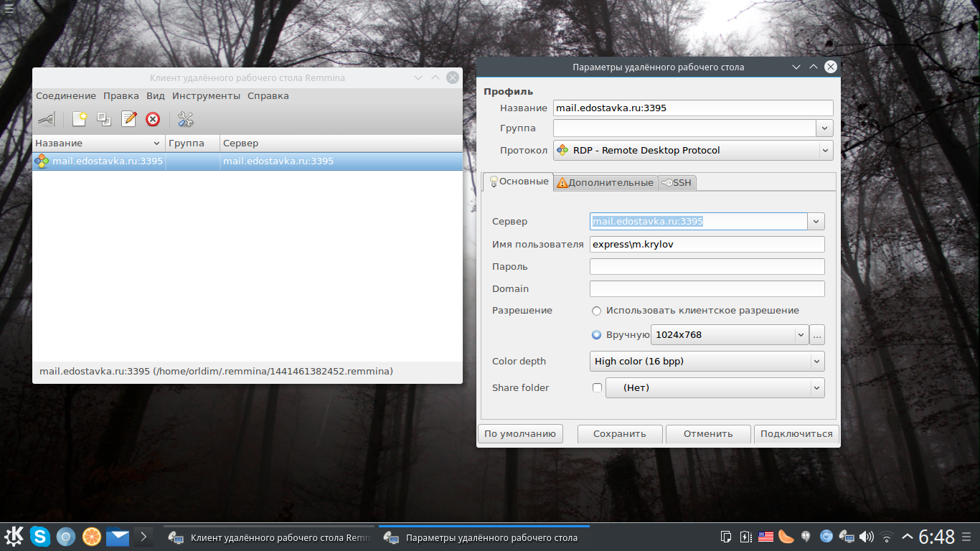The height and width of the screenshot is (551, 980).
Task: Click the Domain input field
Action: (x=707, y=289)
